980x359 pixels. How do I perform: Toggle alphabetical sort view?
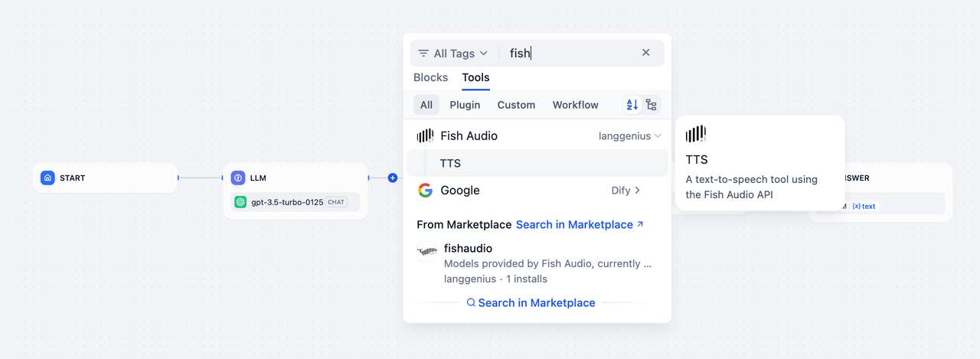632,105
